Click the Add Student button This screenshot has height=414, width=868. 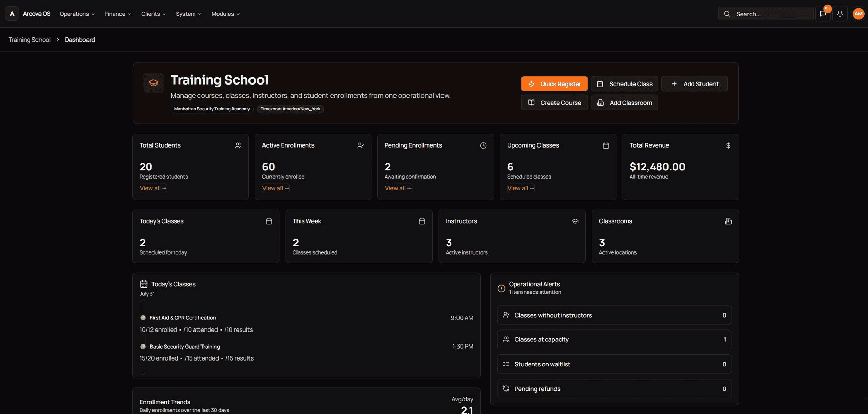tap(694, 84)
